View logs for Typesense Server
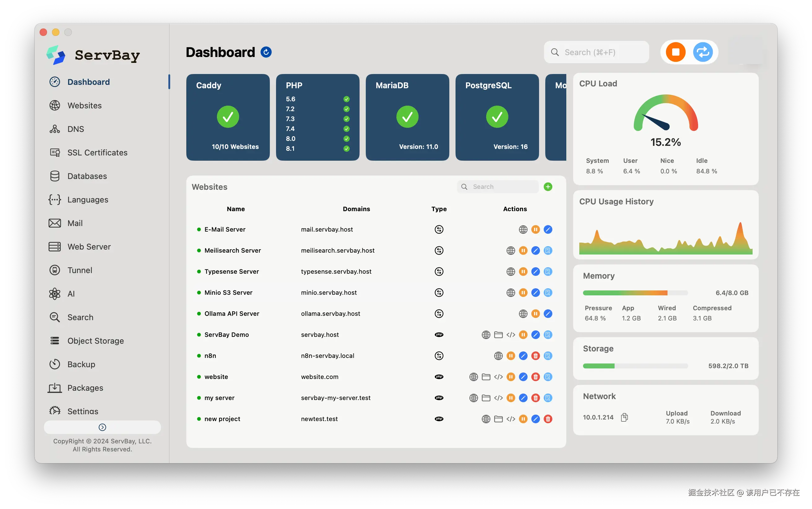The height and width of the screenshot is (509, 812). click(x=548, y=272)
